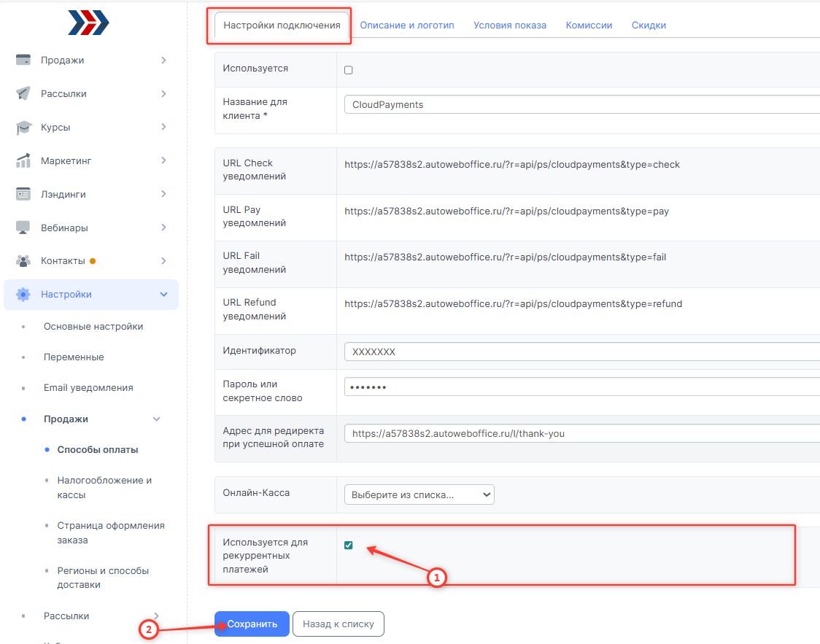The width and height of the screenshot is (820, 644).
Task: Open the Комиссии tab
Action: tap(589, 25)
